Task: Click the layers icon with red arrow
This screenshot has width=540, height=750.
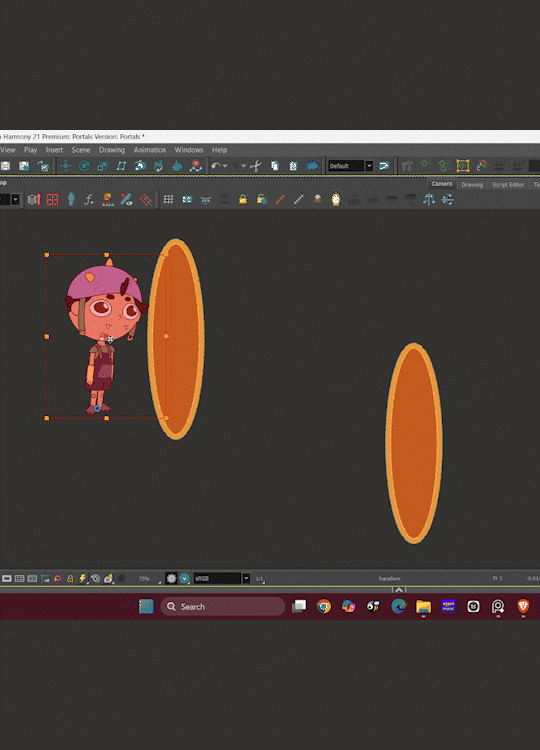Action: click(x=34, y=199)
